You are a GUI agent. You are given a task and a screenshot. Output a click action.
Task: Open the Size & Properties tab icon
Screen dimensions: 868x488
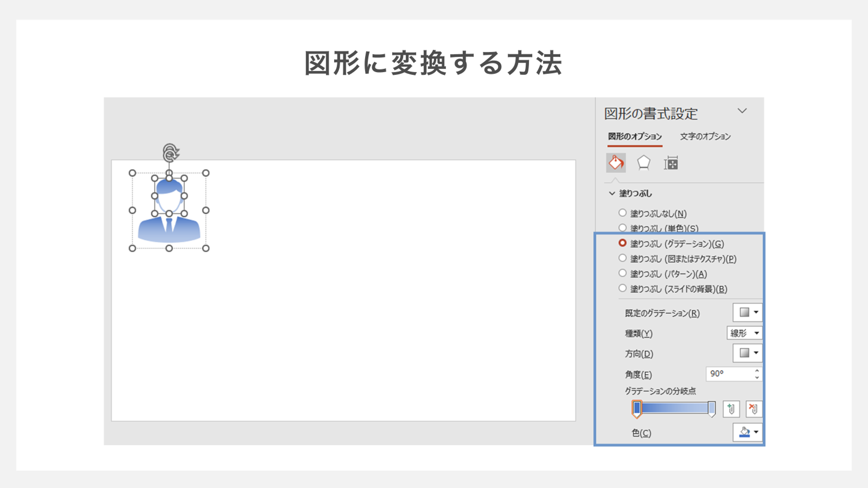pos(671,163)
